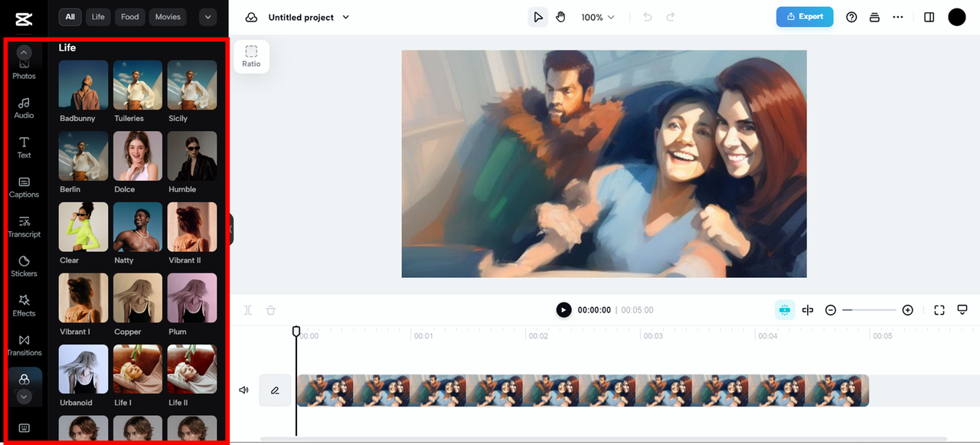
Task: Enter fullscreen preview mode
Action: [939, 310]
